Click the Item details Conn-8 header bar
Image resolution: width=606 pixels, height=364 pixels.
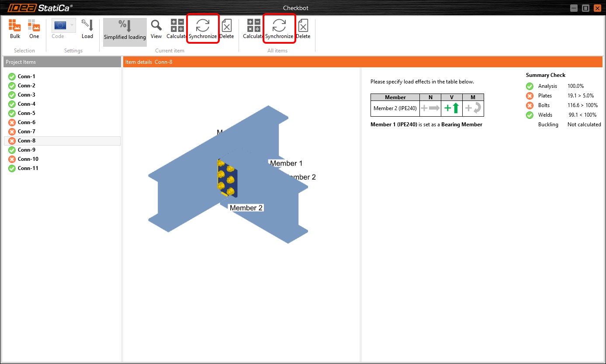(x=363, y=62)
